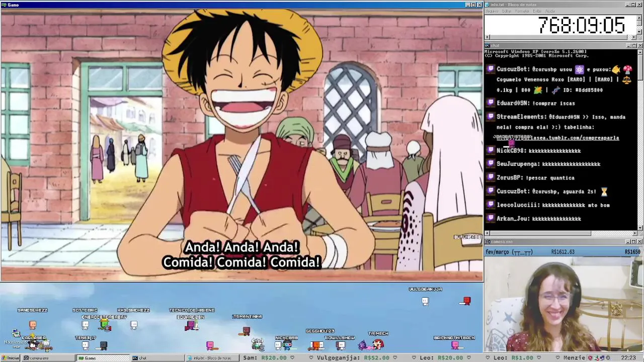644x362 pixels.
Task: Click the badge icon beside NickCB98
Action: tap(491, 150)
